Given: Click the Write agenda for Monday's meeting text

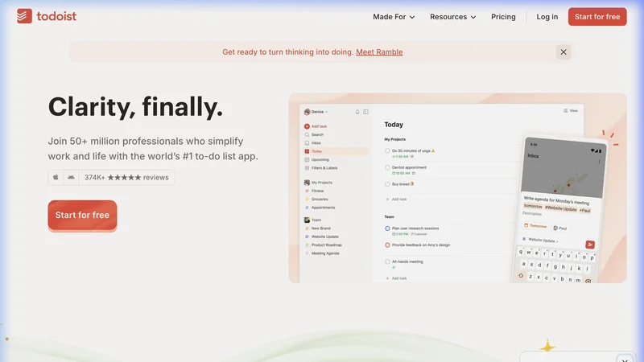Looking at the screenshot, I should 556,200.
